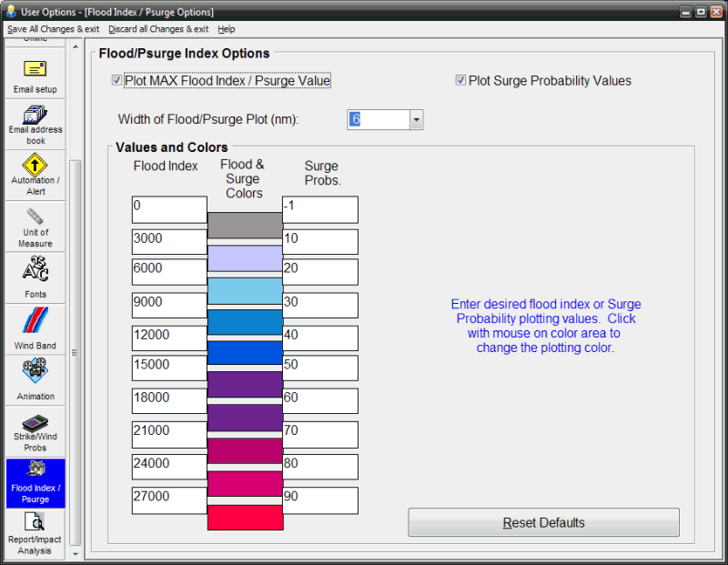This screenshot has height=565, width=728.
Task: Click the Flood Index 3000 input field
Action: (169, 241)
